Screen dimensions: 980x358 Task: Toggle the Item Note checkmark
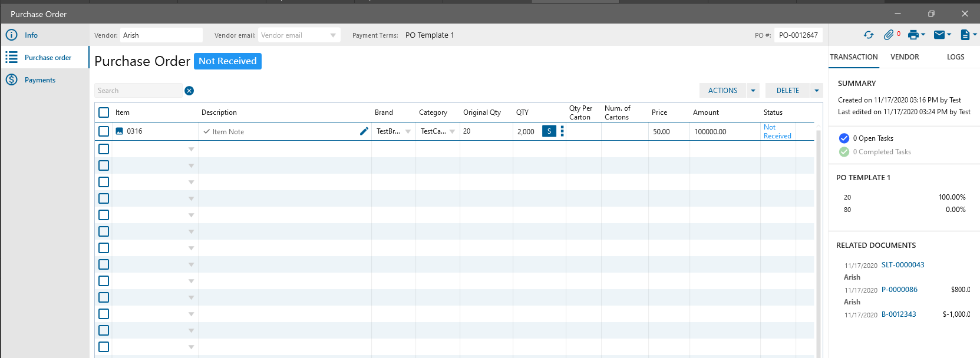tap(206, 132)
